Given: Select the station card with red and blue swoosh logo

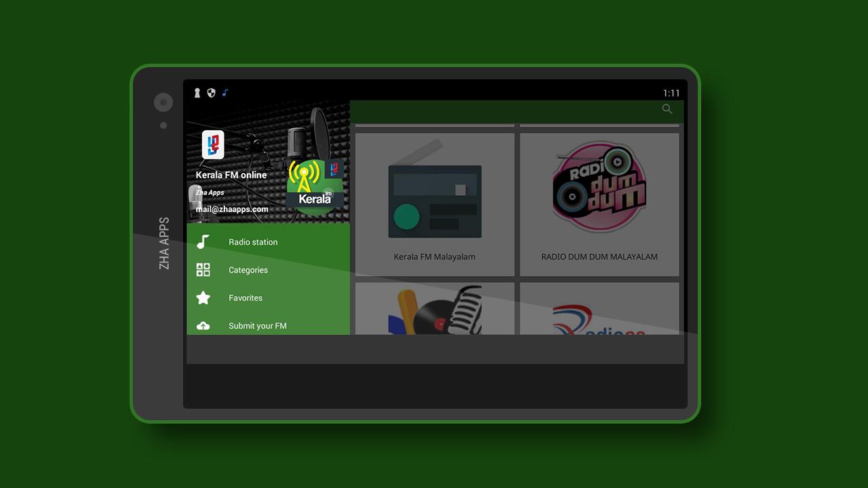Looking at the screenshot, I should click(599, 309).
